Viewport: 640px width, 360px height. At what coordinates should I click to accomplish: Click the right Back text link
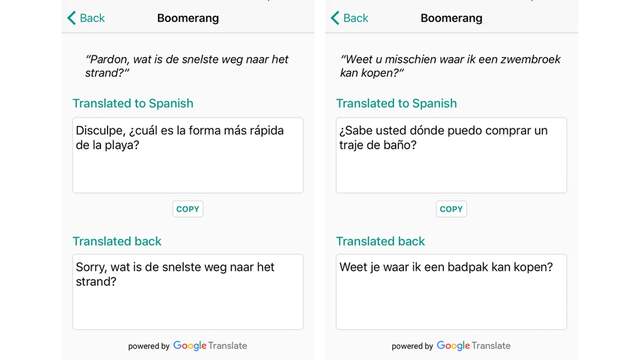point(356,18)
